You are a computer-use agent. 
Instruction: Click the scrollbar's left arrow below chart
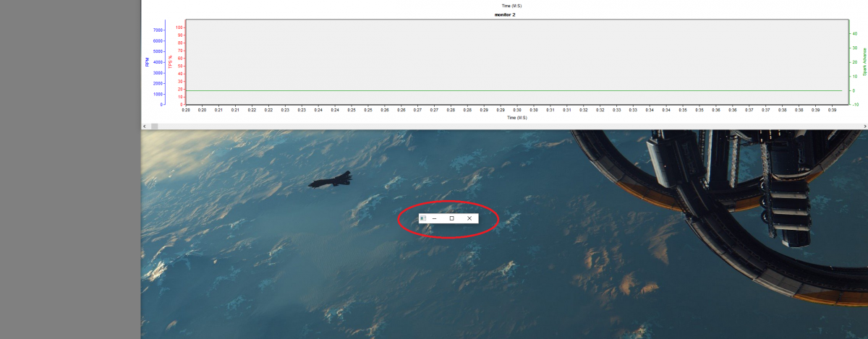click(145, 126)
